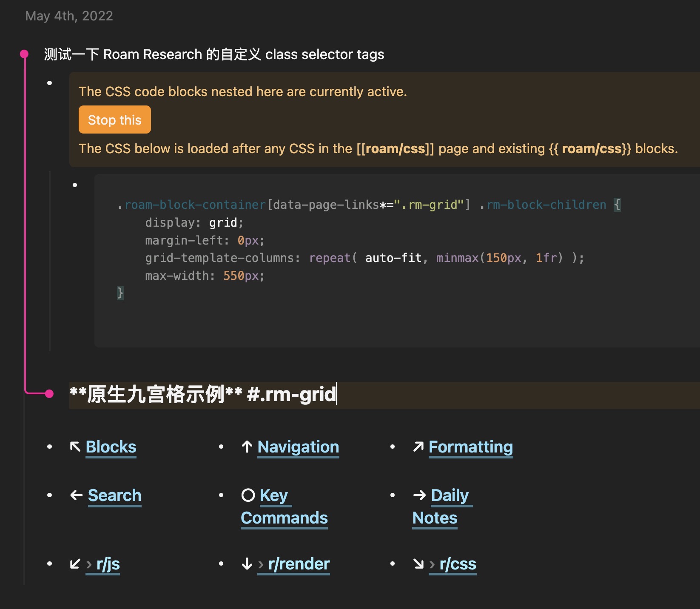
Task: Open the Blocks link
Action: point(111,447)
